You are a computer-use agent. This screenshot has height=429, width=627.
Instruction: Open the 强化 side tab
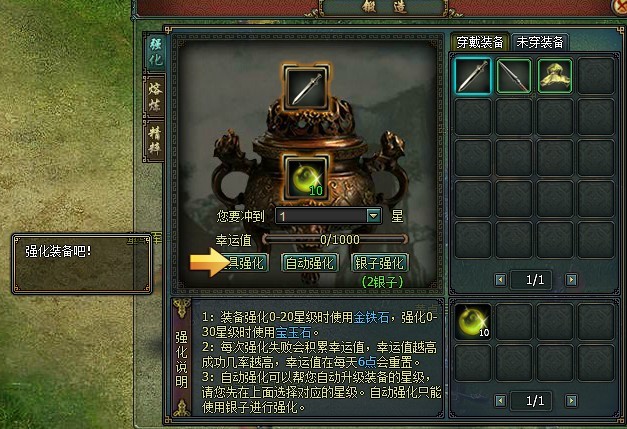pyautogui.click(x=155, y=52)
